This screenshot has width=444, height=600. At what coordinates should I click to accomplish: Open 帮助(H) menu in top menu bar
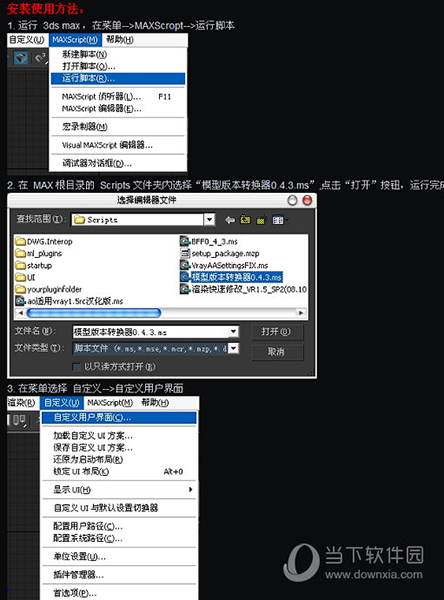pos(120,39)
